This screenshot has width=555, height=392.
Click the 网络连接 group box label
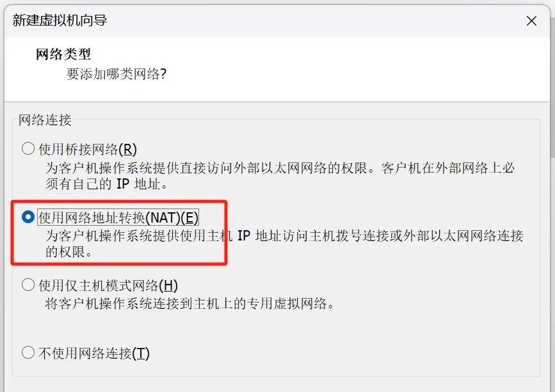(x=45, y=120)
